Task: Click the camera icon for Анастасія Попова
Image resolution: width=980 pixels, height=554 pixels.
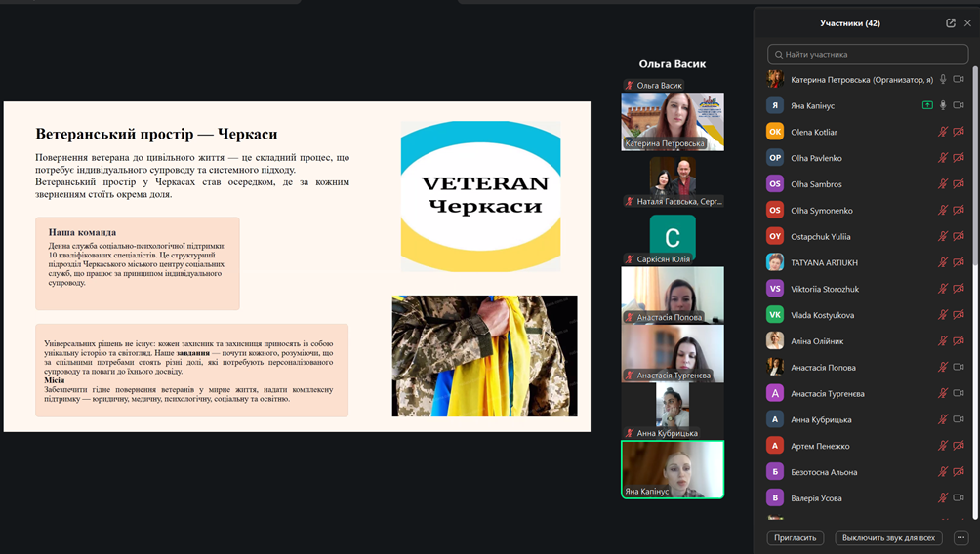Action: tap(959, 368)
